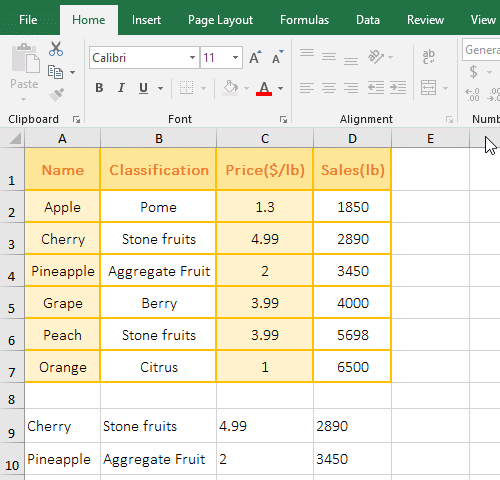
Task: Click the Paste clipboard icon
Action: pos(25,58)
